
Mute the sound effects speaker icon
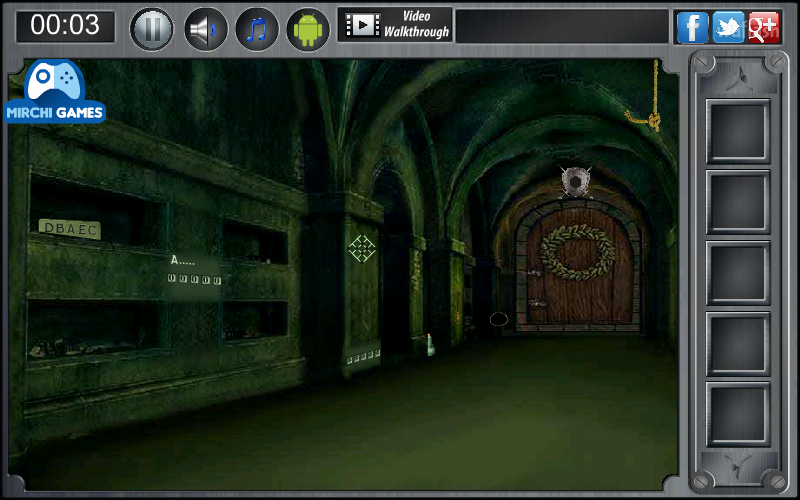[205, 29]
